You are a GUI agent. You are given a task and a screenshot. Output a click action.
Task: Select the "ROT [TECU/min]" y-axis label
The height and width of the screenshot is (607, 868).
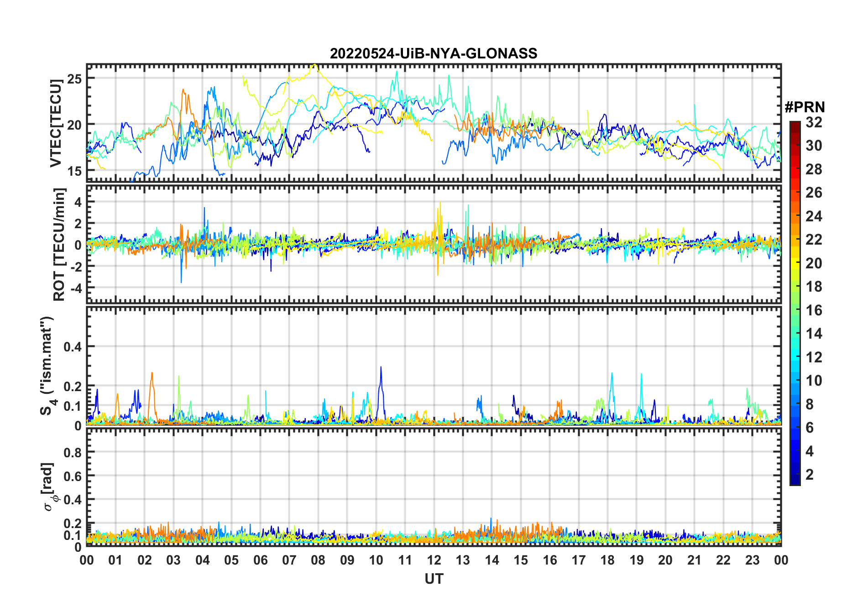(x=59, y=244)
